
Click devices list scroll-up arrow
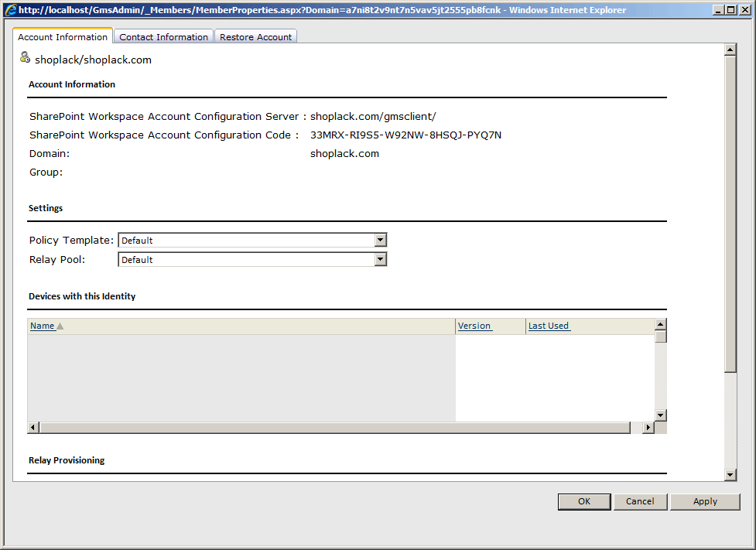661,324
